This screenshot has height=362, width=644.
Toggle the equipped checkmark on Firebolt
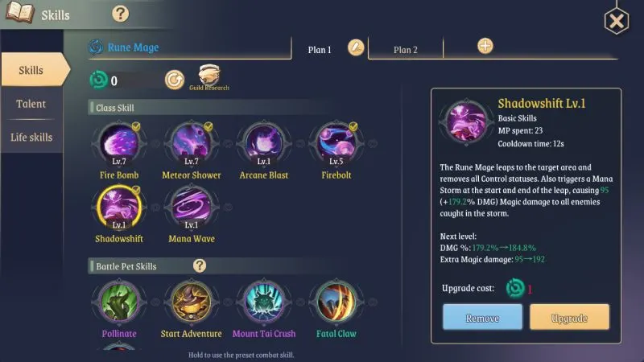353,126
